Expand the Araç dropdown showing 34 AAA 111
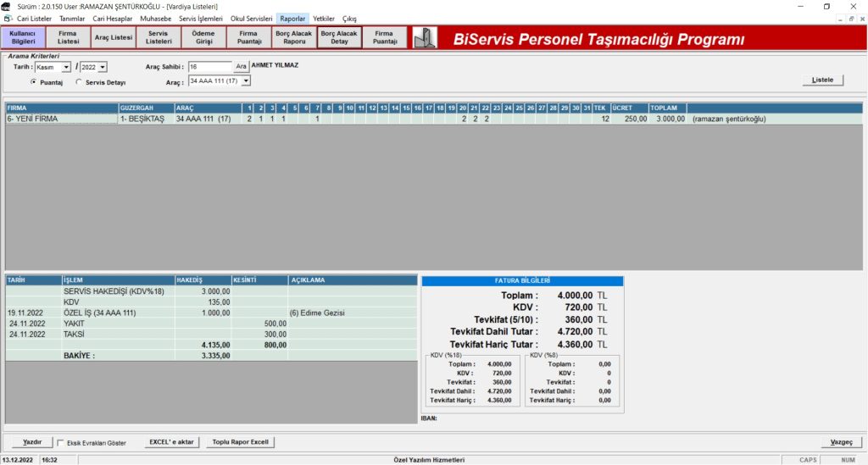 pos(246,81)
